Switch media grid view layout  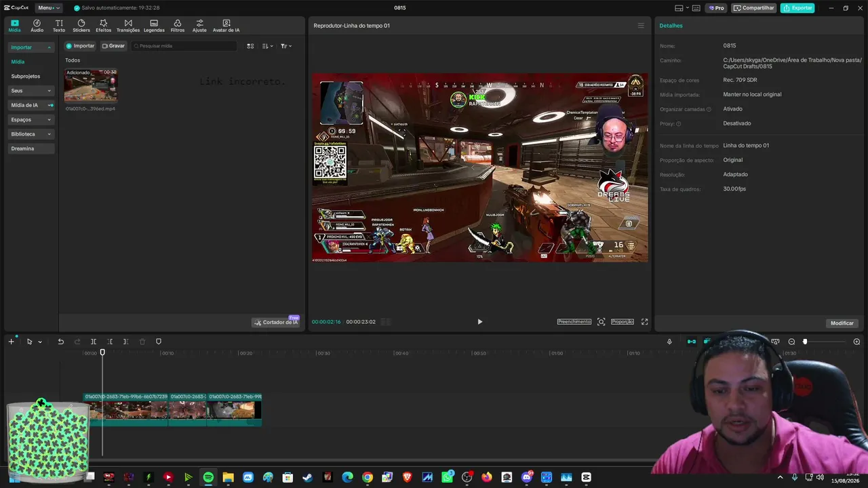coord(250,46)
